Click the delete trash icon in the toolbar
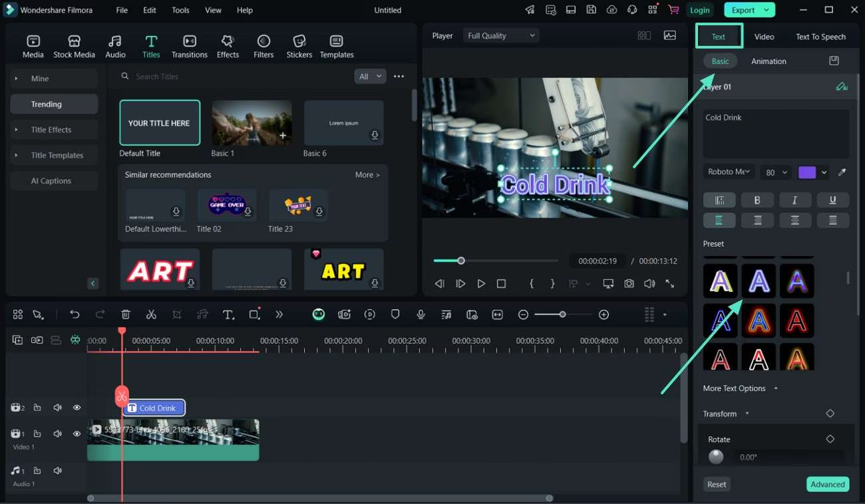 point(124,314)
